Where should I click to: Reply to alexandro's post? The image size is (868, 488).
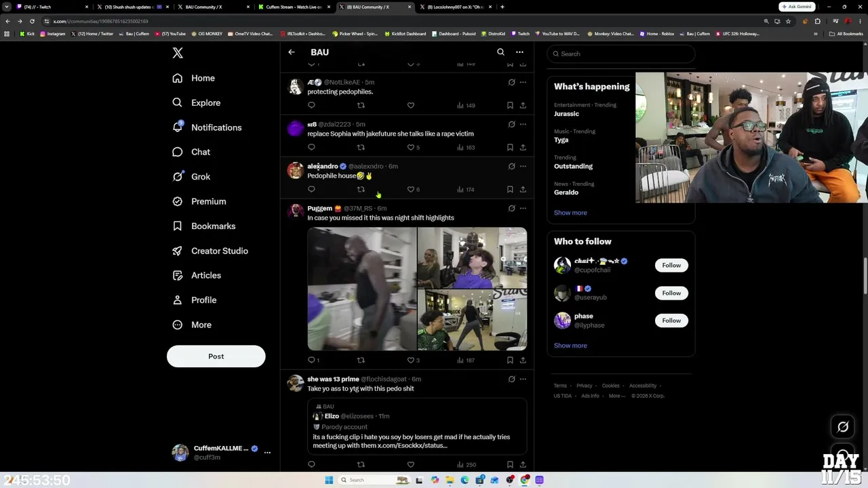311,189
